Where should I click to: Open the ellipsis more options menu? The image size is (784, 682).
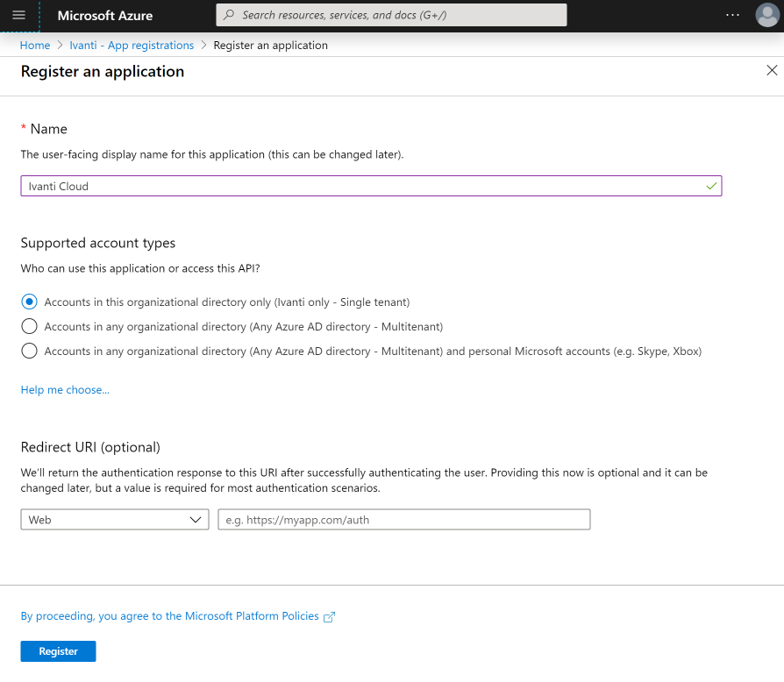pos(732,15)
